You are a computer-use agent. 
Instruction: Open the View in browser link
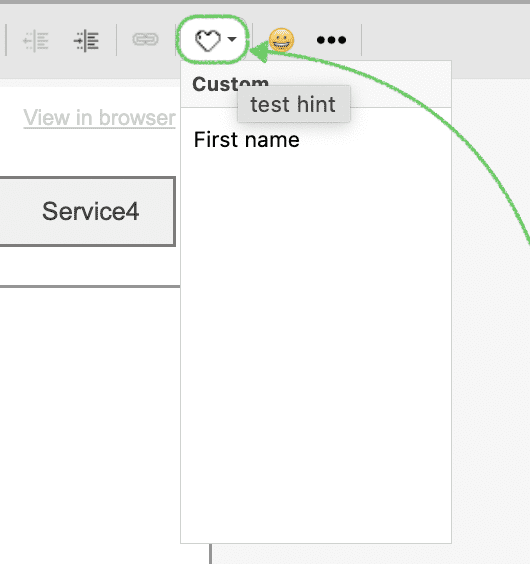coord(99,118)
